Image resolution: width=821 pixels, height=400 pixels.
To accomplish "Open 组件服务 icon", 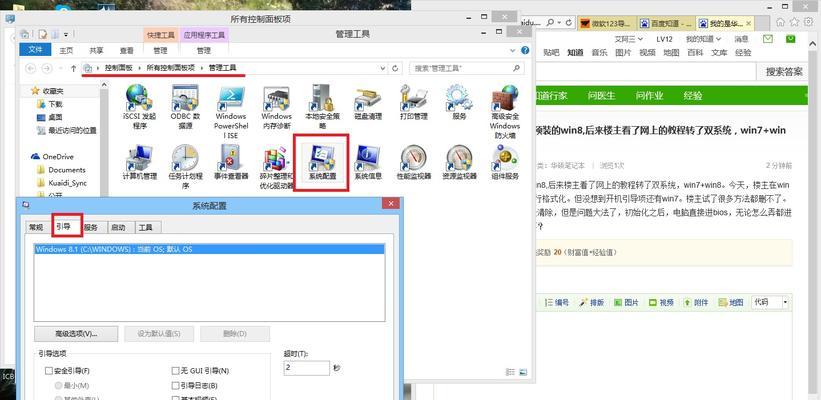I will click(x=505, y=157).
